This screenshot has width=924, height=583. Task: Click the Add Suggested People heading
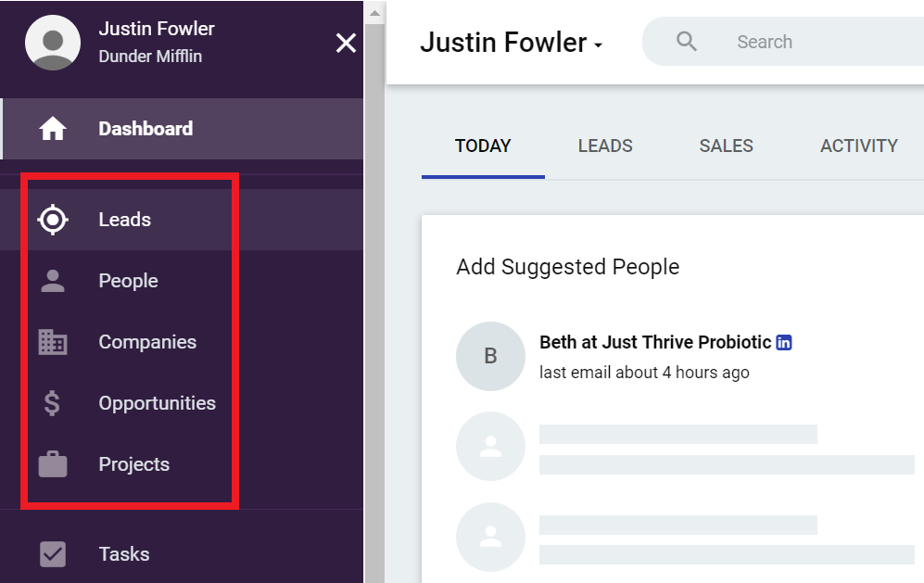(567, 267)
